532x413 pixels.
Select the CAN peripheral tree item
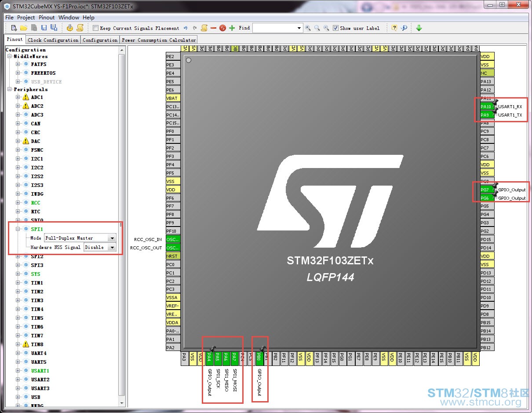click(36, 124)
